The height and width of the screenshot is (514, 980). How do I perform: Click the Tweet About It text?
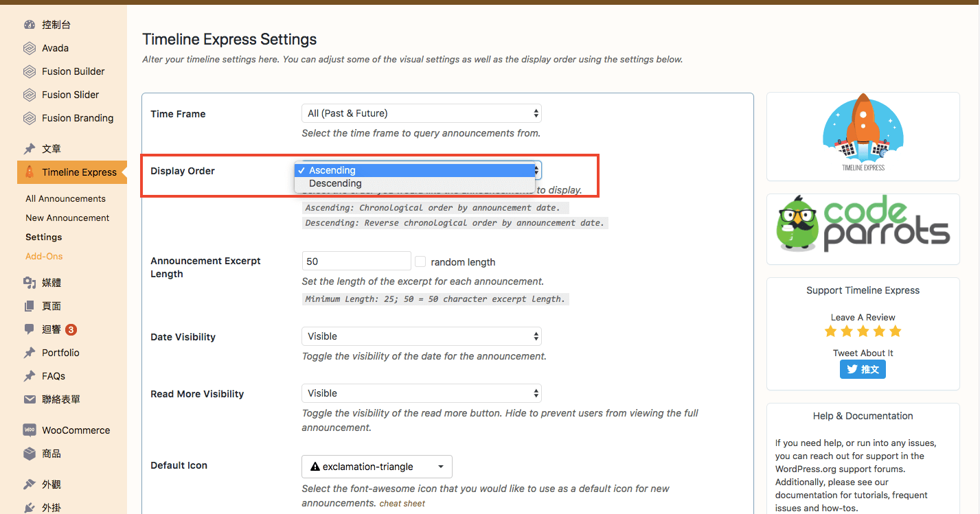863,353
